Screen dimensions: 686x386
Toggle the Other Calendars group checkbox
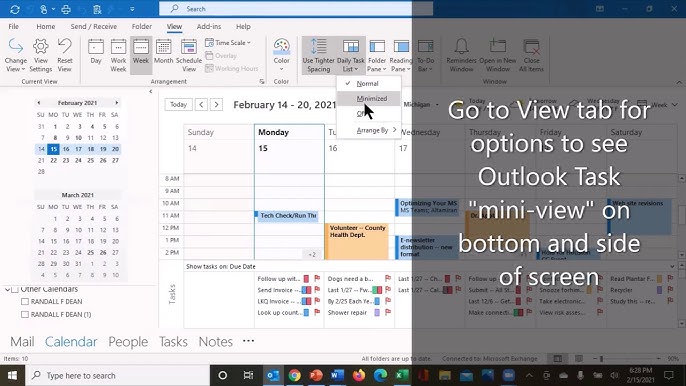click(15, 289)
